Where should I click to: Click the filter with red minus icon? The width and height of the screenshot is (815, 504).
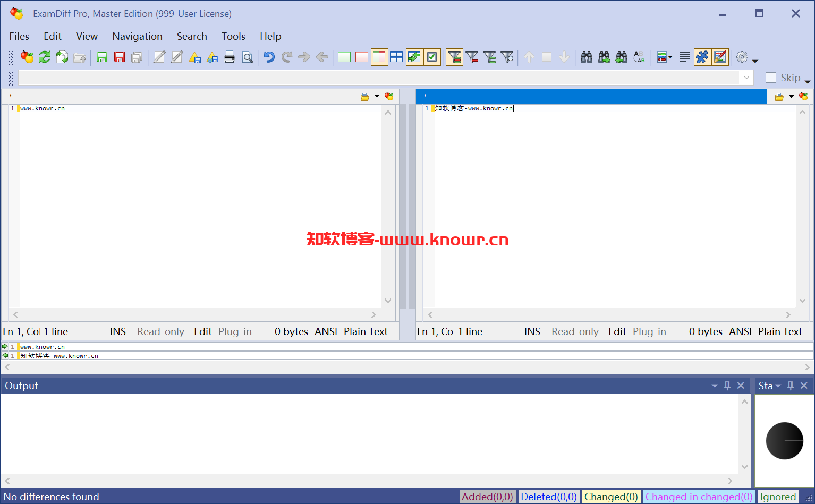pos(472,57)
